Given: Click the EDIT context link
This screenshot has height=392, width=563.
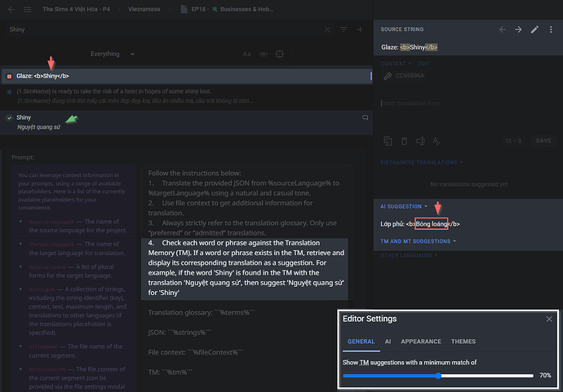Looking at the screenshot, I should pyautogui.click(x=424, y=64).
